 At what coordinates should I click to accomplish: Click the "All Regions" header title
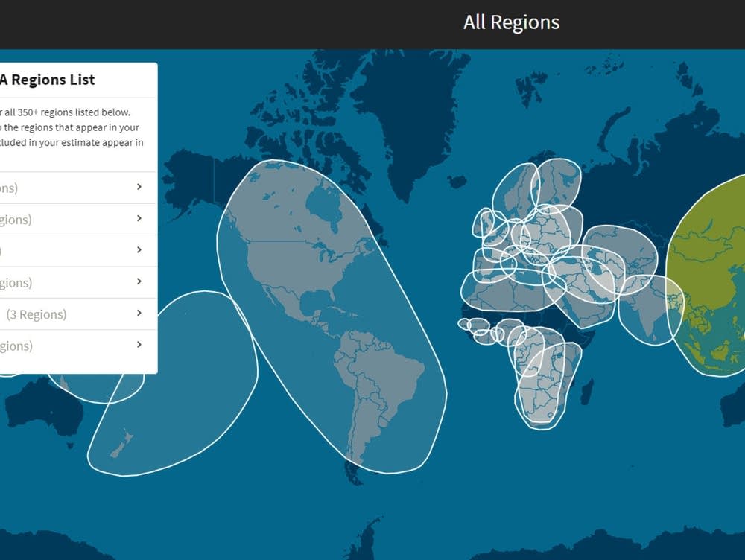(511, 22)
